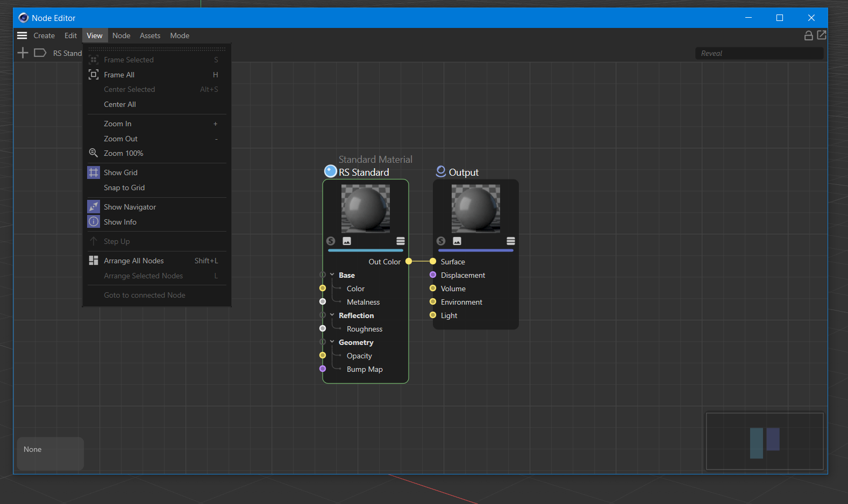This screenshot has height=504, width=848.
Task: Click the Standard Material label text
Action: (375, 160)
